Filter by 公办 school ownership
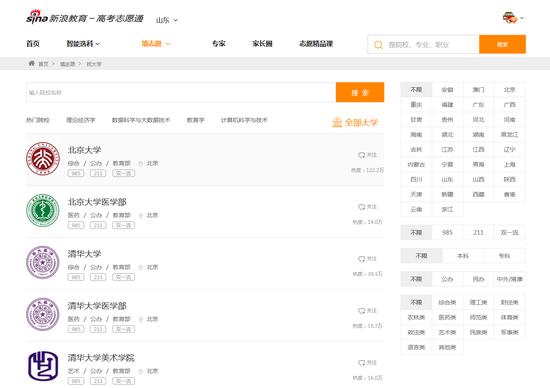 tap(447, 279)
